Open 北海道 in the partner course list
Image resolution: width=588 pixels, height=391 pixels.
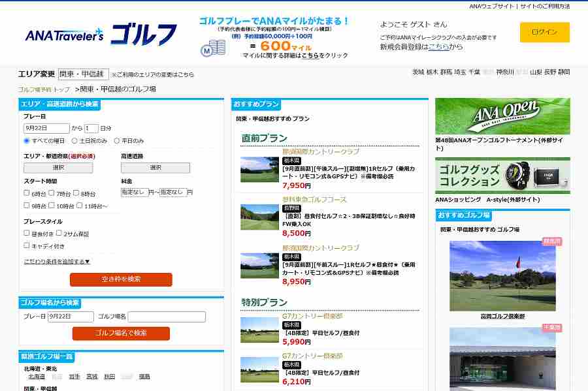37,377
